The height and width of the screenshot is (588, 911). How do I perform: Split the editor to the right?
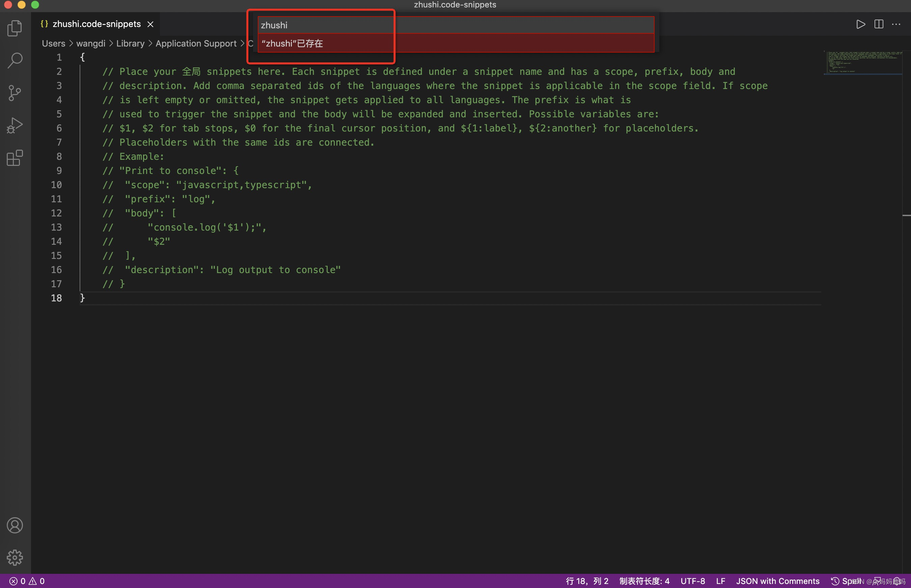click(x=879, y=24)
